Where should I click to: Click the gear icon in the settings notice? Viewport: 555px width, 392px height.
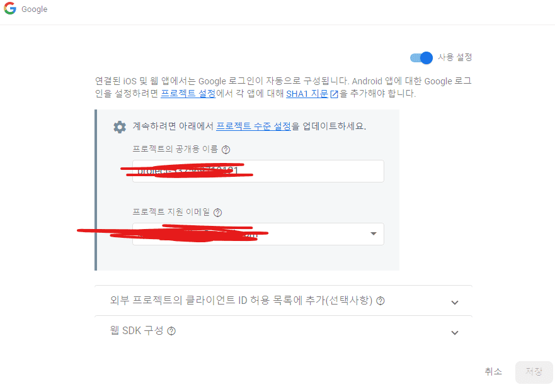point(120,127)
